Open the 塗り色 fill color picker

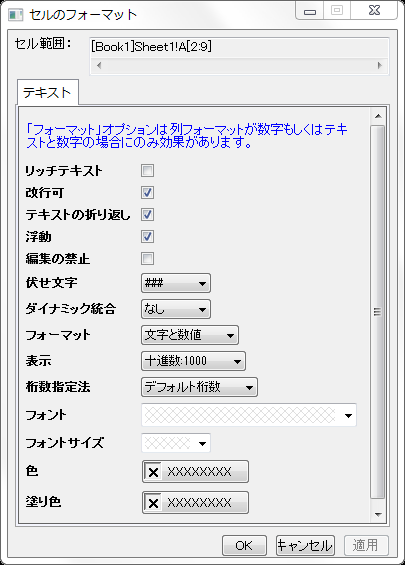point(195,503)
